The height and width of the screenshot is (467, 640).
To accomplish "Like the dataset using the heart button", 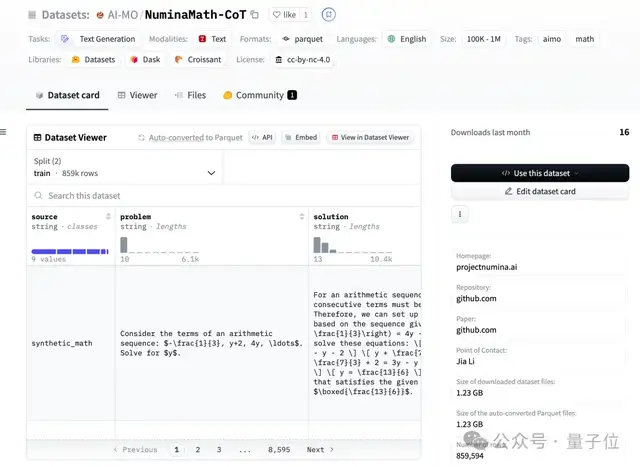I will (283, 15).
